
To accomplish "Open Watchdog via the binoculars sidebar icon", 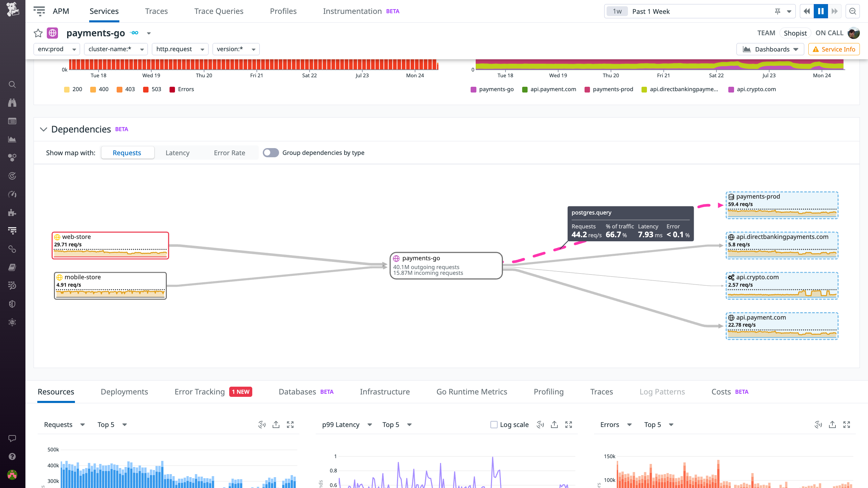I will (13, 103).
